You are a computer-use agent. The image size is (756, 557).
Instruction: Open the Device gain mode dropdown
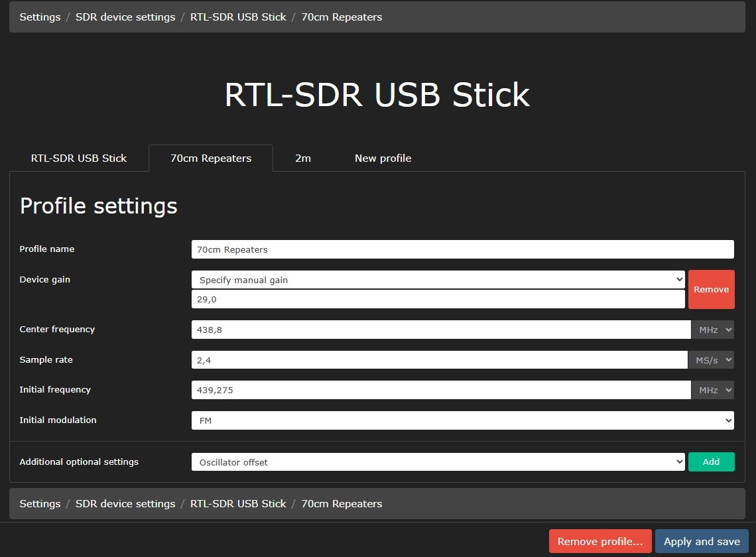pos(438,280)
